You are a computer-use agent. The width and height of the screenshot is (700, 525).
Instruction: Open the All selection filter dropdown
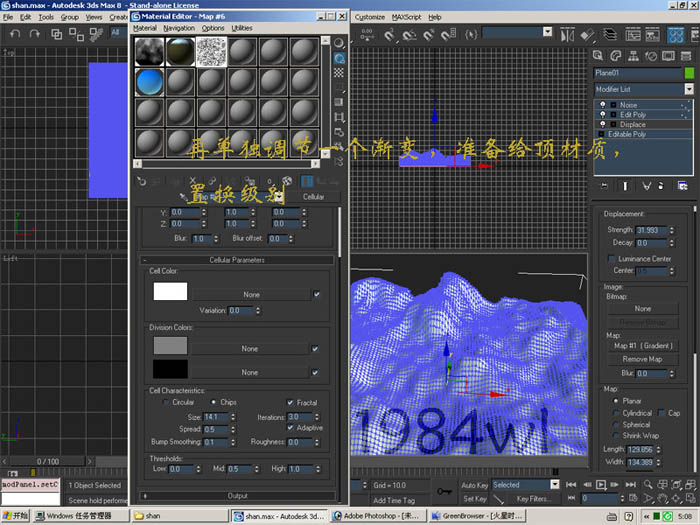tap(119, 32)
